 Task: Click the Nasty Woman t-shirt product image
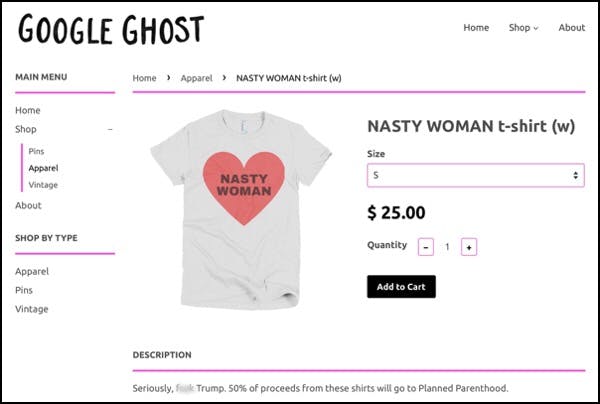(242, 205)
